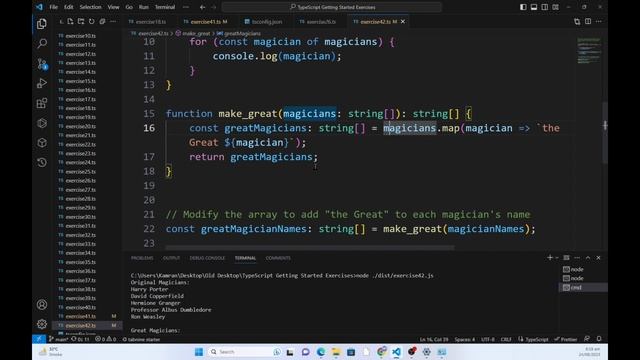Image resolution: width=640 pixels, height=360 pixels.
Task: Refresh the Explorer file list
Action: (91, 22)
